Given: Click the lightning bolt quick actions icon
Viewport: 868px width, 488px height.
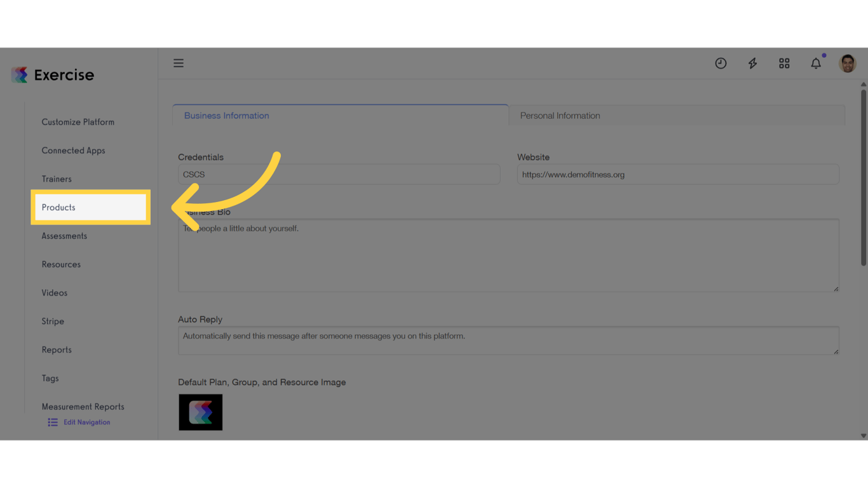Looking at the screenshot, I should click(x=752, y=63).
